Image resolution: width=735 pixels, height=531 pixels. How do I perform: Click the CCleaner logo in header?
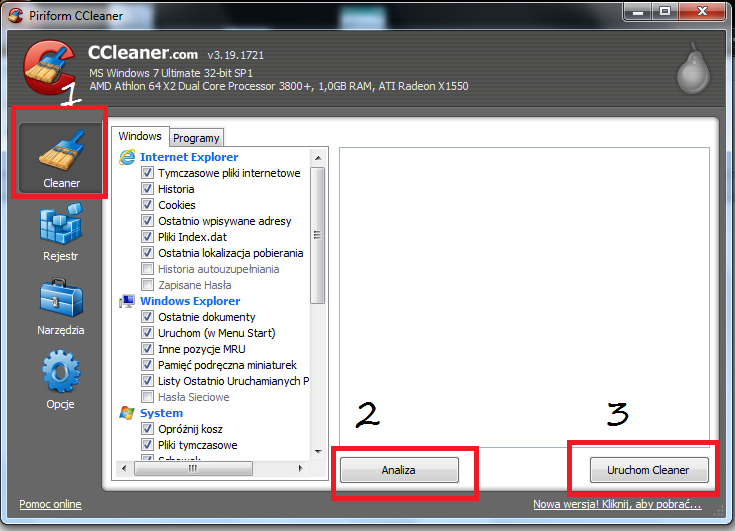pos(50,68)
